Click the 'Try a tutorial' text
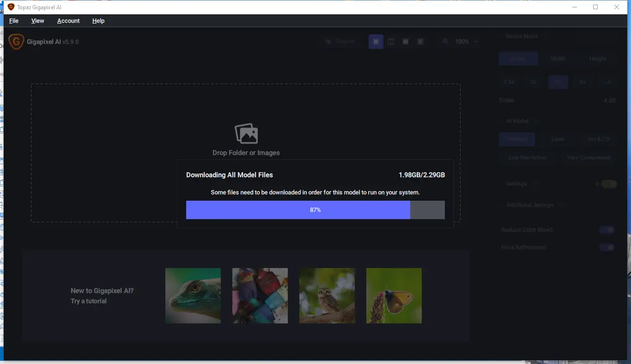This screenshot has height=364, width=631. 89,301
